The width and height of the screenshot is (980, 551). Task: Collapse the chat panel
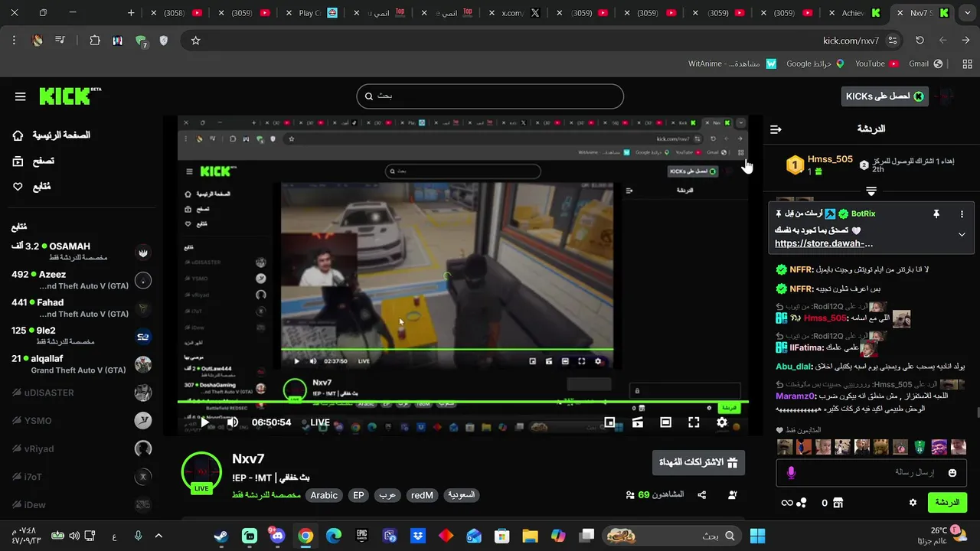point(776,129)
